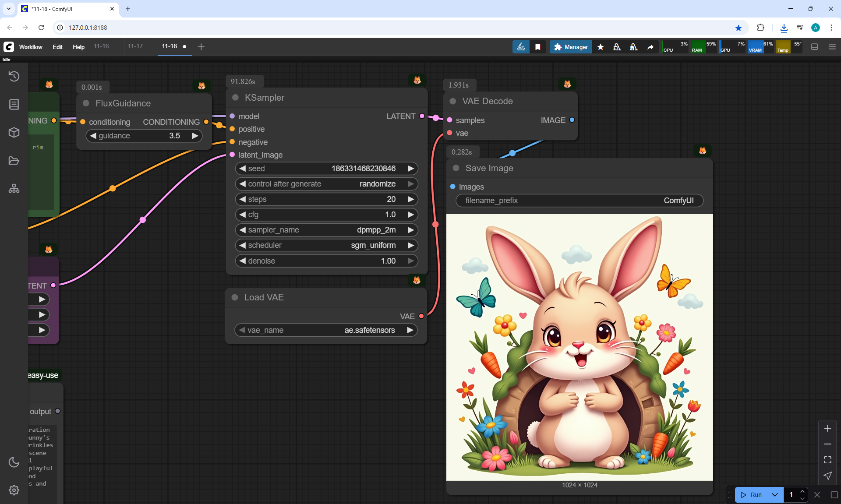Click the star icon next to Manager
Viewport: 841px width, 504px height.
601,47
